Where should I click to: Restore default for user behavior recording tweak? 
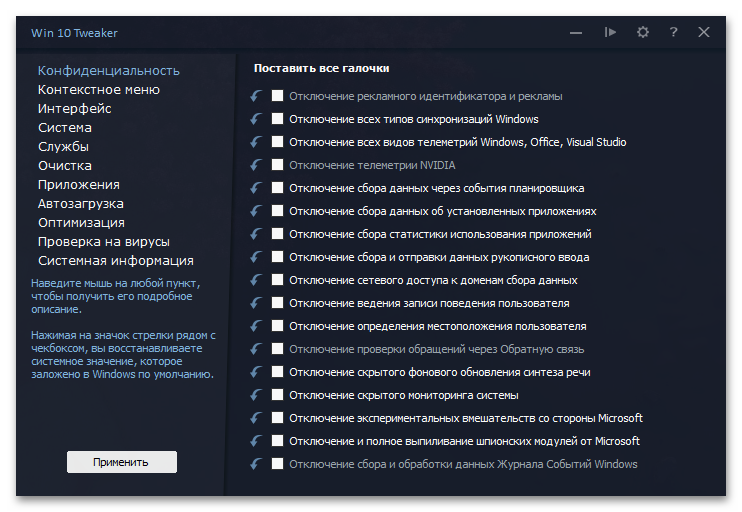coord(256,303)
